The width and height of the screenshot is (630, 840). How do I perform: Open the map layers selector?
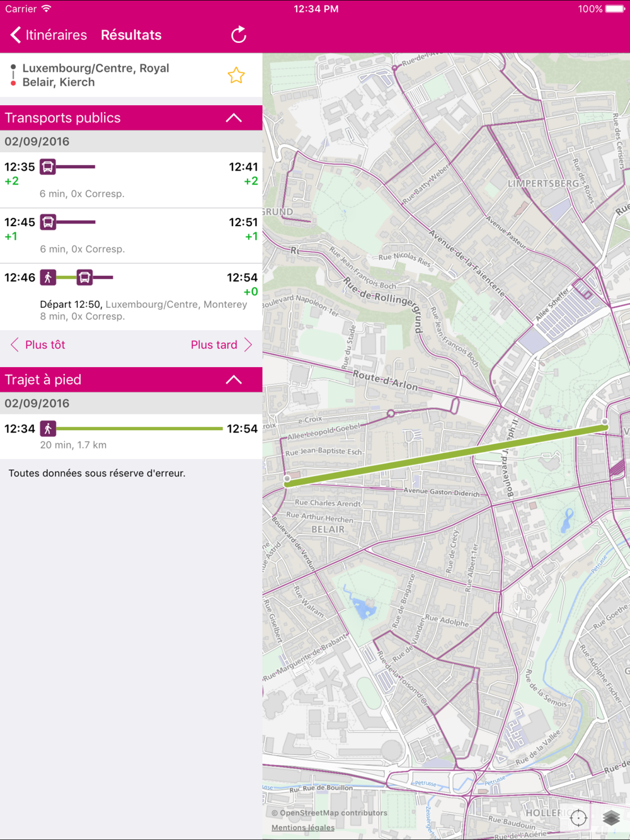pyautogui.click(x=611, y=818)
